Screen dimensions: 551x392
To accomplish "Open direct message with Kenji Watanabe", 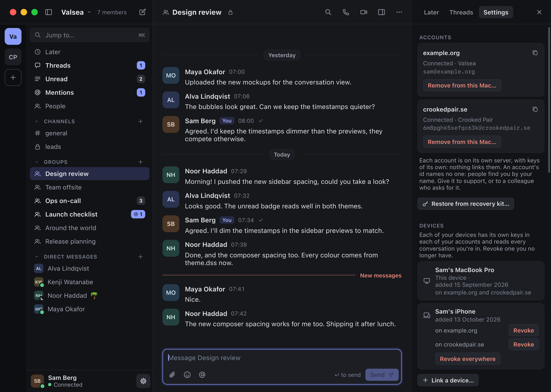I will [90, 282].
